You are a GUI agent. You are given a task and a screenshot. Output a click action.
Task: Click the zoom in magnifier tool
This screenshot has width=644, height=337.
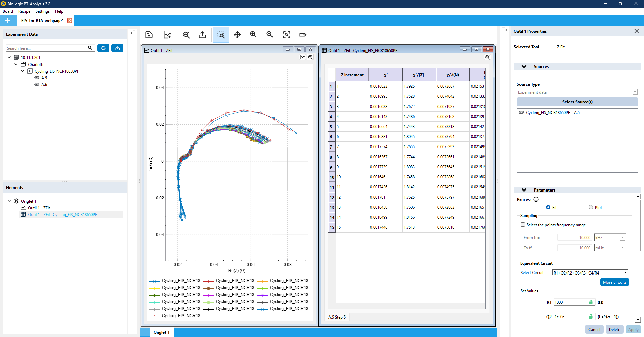pos(253,35)
